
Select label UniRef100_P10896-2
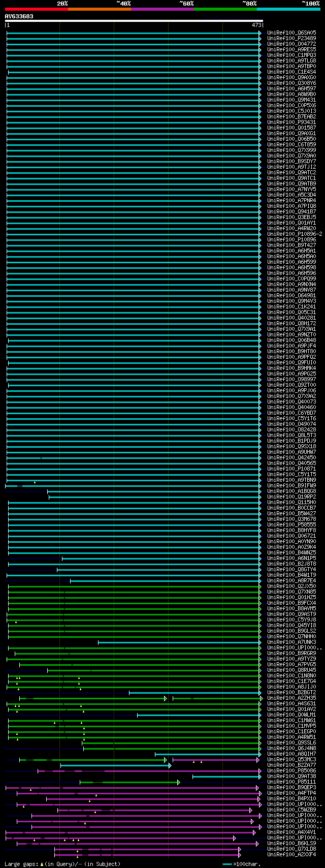coord(295,234)
